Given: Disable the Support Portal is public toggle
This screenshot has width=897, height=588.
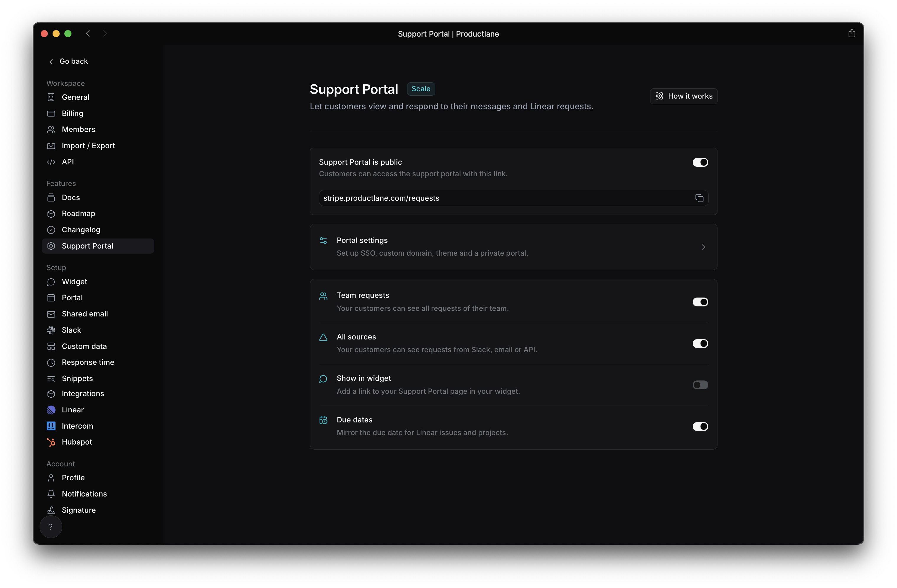Looking at the screenshot, I should click(700, 162).
